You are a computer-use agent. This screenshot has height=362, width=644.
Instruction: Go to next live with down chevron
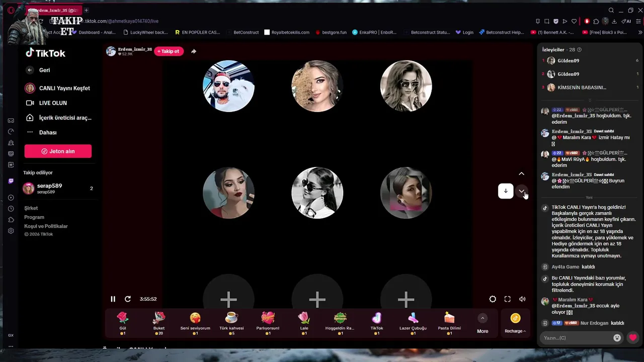(522, 191)
